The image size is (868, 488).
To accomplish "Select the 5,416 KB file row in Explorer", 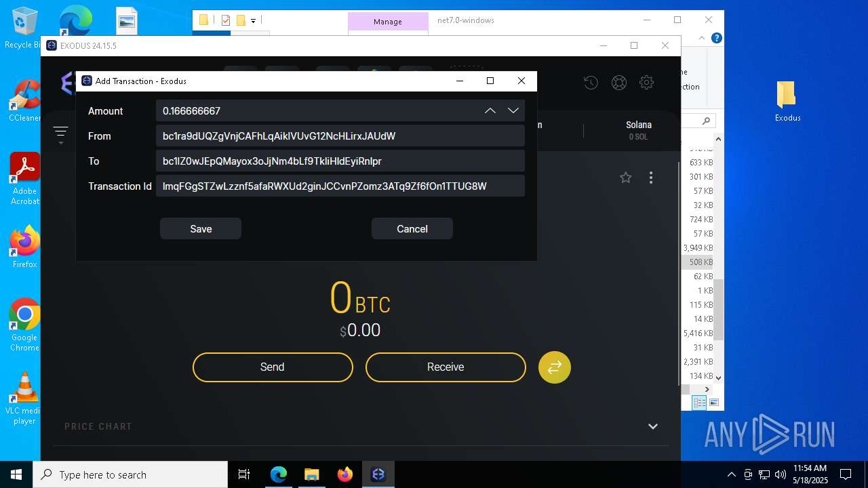I will click(x=698, y=333).
